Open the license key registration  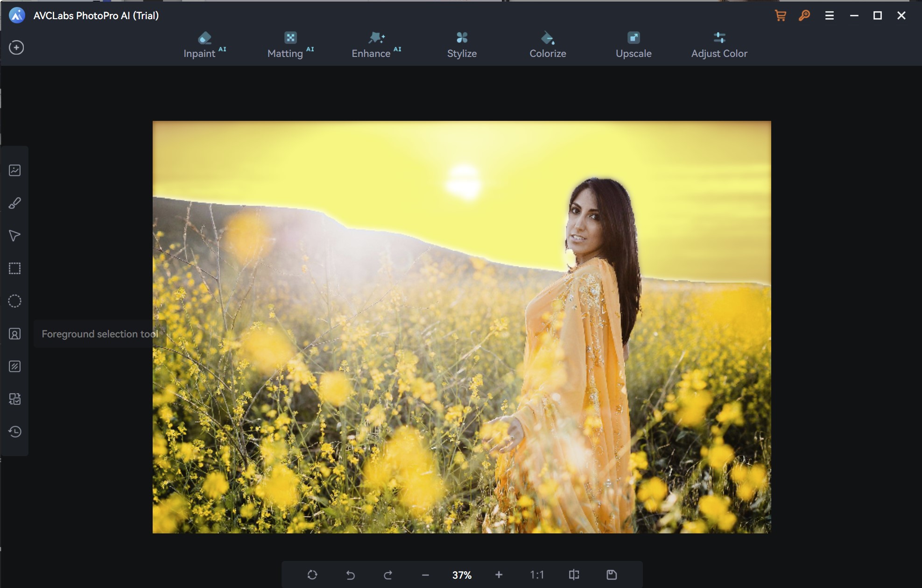pos(804,15)
